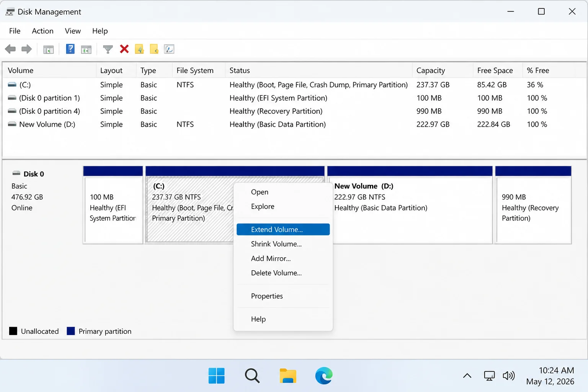Select the 990 MB Recovery Partition block
The image size is (588, 392).
[534, 205]
